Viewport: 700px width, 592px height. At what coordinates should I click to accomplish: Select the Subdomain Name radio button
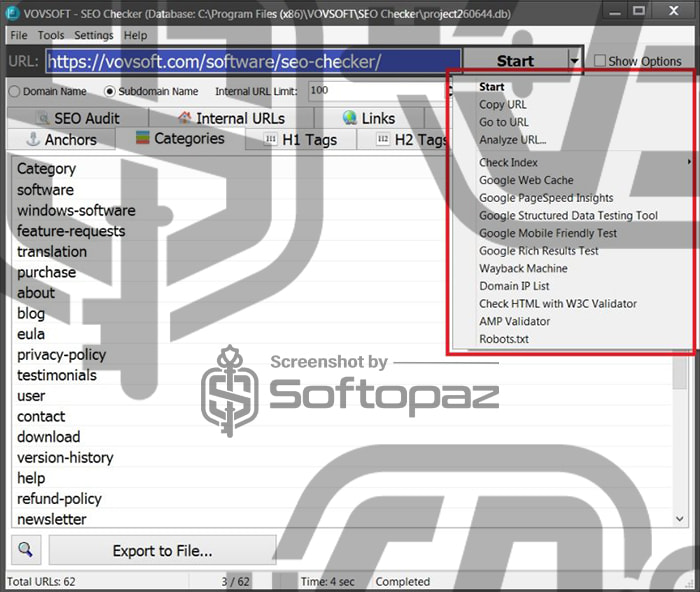(x=109, y=91)
